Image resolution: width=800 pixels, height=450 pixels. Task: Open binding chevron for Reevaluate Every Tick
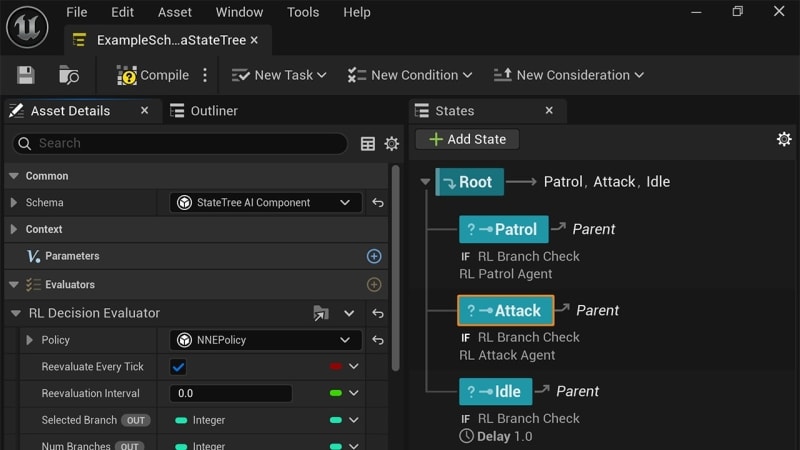tap(354, 366)
